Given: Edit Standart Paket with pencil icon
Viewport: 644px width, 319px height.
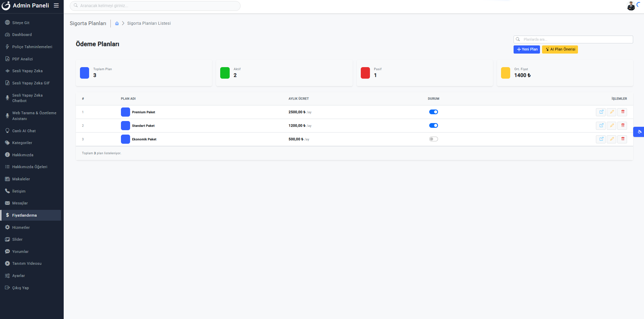Looking at the screenshot, I should tap(611, 125).
